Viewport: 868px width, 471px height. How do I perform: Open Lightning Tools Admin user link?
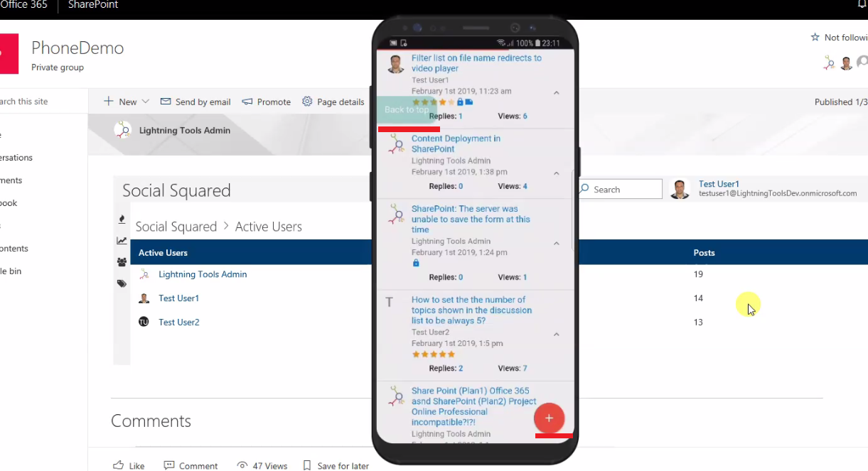point(203,274)
